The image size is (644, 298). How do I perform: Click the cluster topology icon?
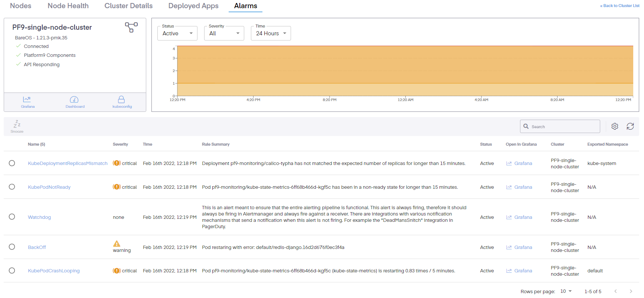pos(131,27)
